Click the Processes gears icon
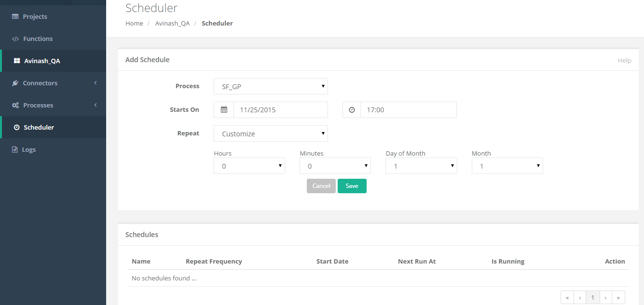 pyautogui.click(x=15, y=105)
